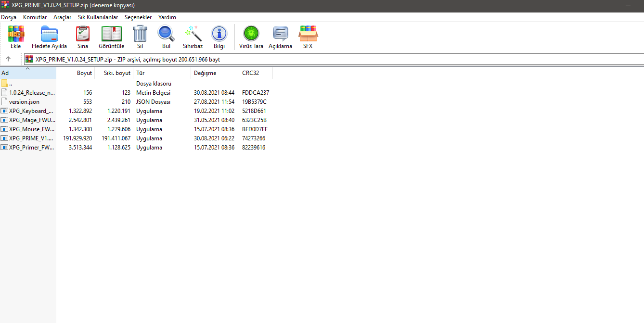Screen dimensions: 644x323
Task: Click CRC32 value 6323C25B
Action: tap(254, 120)
